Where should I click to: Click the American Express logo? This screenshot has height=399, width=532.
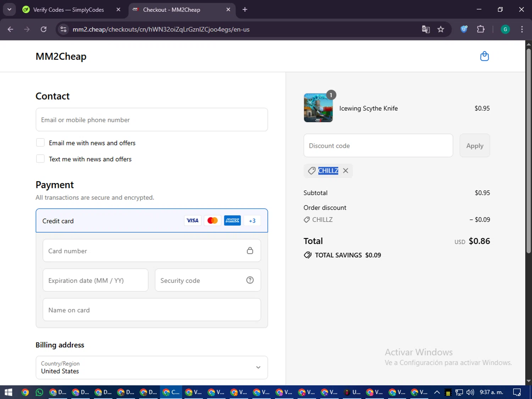click(232, 221)
